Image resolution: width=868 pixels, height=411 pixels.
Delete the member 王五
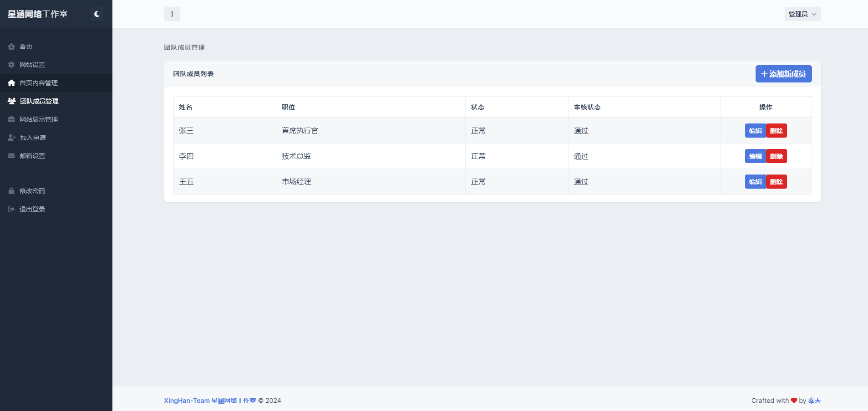point(777,182)
